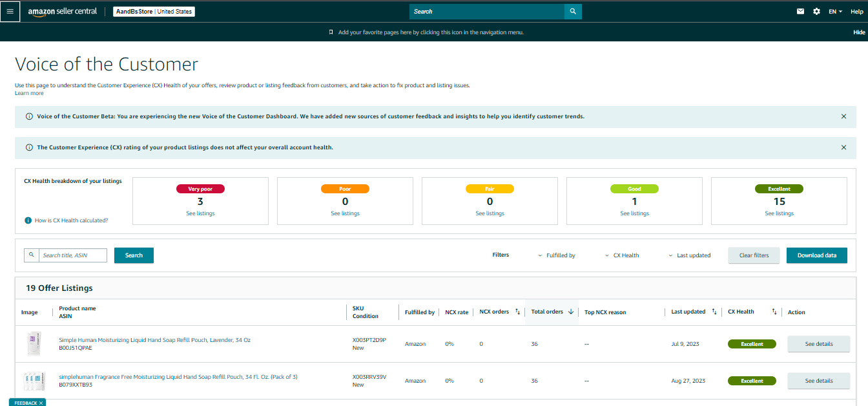See listings under Good
This screenshot has width=868, height=406.
pos(634,213)
